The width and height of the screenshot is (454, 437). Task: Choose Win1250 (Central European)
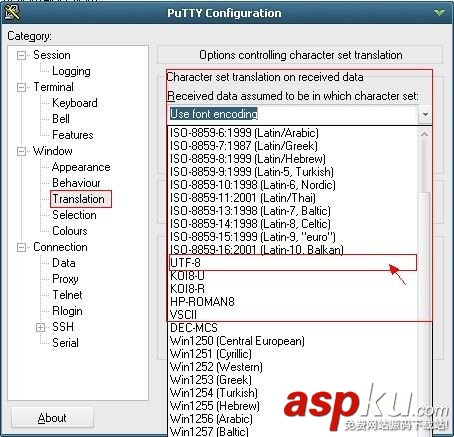click(x=293, y=341)
